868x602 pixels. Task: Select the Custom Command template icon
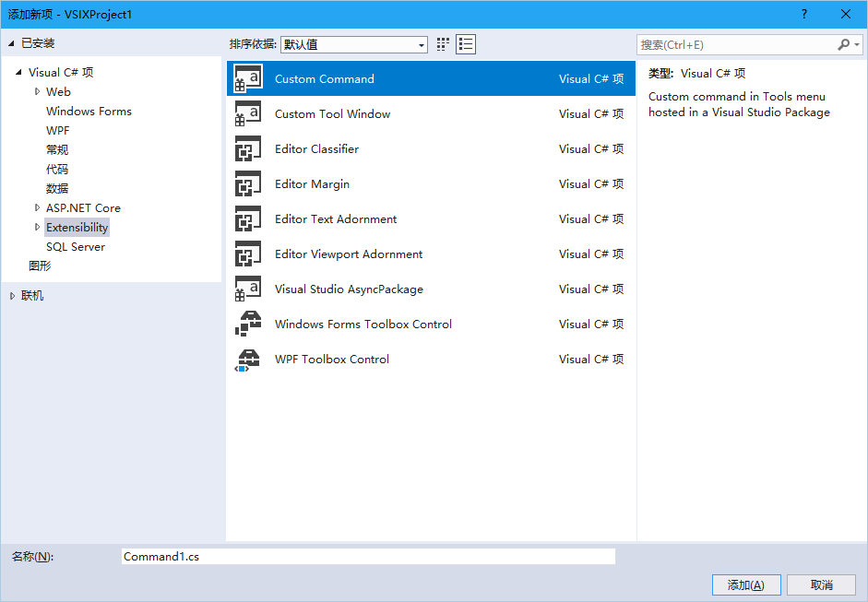pos(247,78)
